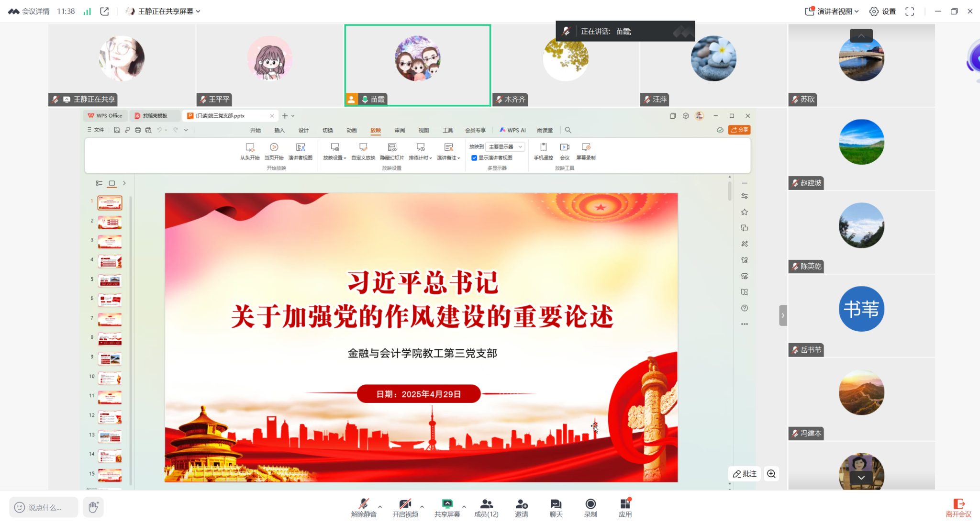Click the unmute microphone icon
The width and height of the screenshot is (980, 525).
[x=364, y=504]
